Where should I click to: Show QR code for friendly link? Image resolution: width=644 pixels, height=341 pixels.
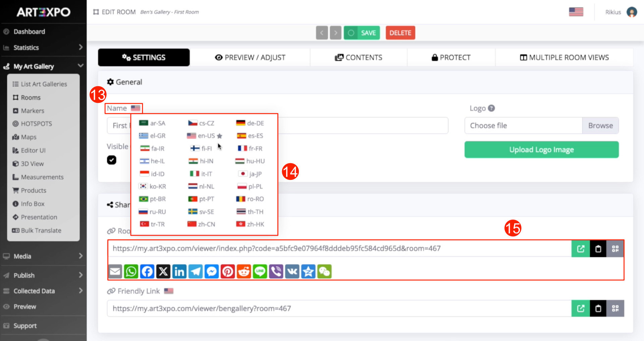(615, 309)
